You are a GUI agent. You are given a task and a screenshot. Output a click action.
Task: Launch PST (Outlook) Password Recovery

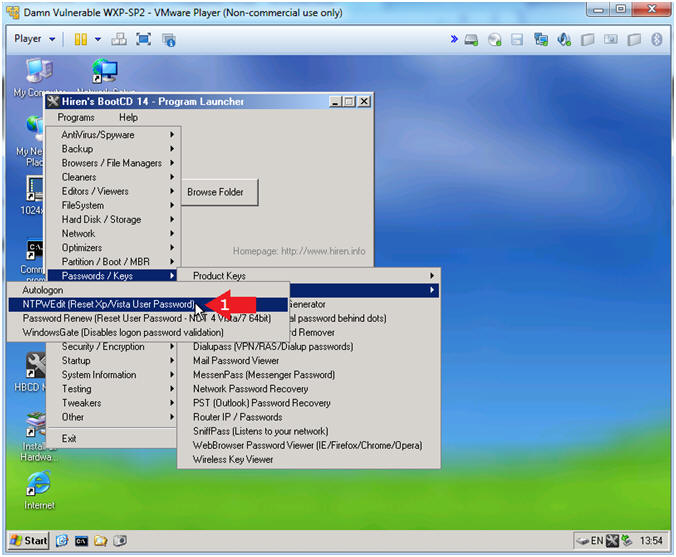click(x=309, y=403)
